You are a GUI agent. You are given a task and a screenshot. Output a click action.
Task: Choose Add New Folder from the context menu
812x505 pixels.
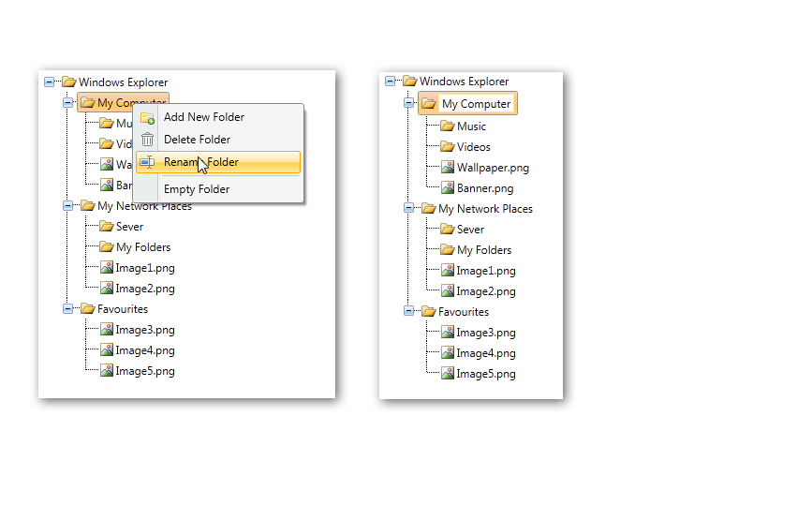(x=203, y=117)
